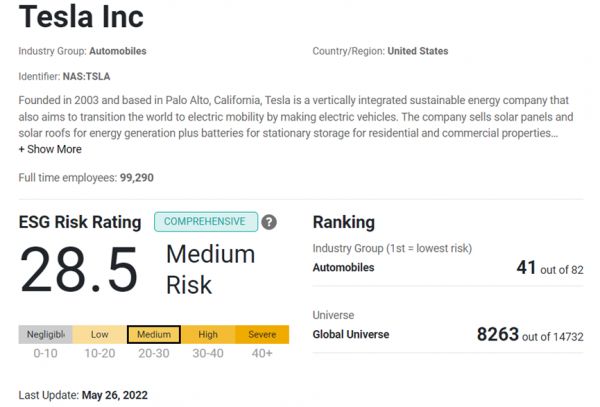Select the Negligible risk color segment
600x407 pixels.
(x=45, y=334)
